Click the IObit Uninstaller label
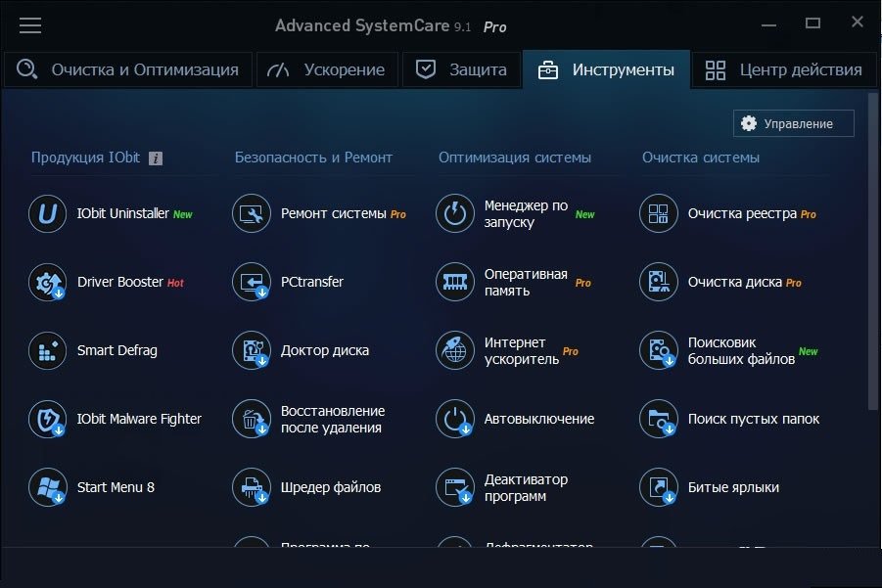The height and width of the screenshot is (588, 882). pyautogui.click(x=122, y=213)
